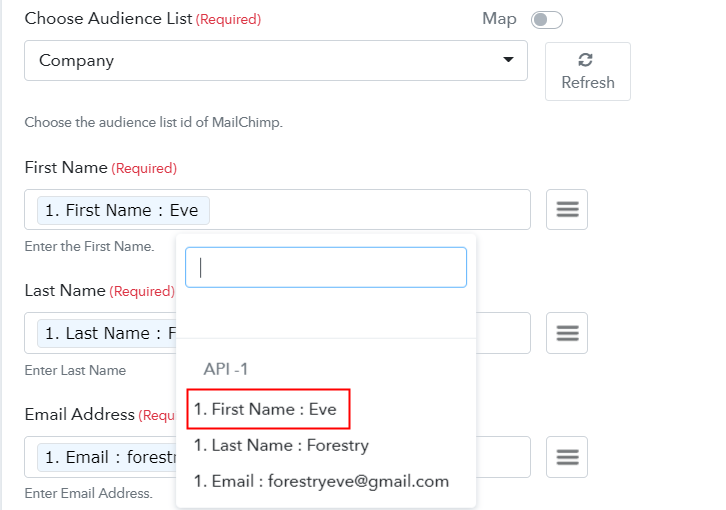Image resolution: width=726 pixels, height=510 pixels.
Task: Choose the forestryeve@gmail.com email option
Action: (321, 481)
